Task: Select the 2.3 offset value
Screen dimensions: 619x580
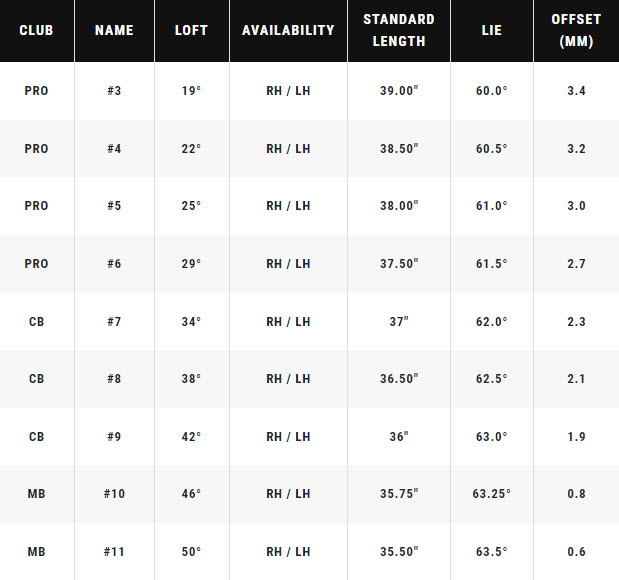Action: click(x=576, y=322)
